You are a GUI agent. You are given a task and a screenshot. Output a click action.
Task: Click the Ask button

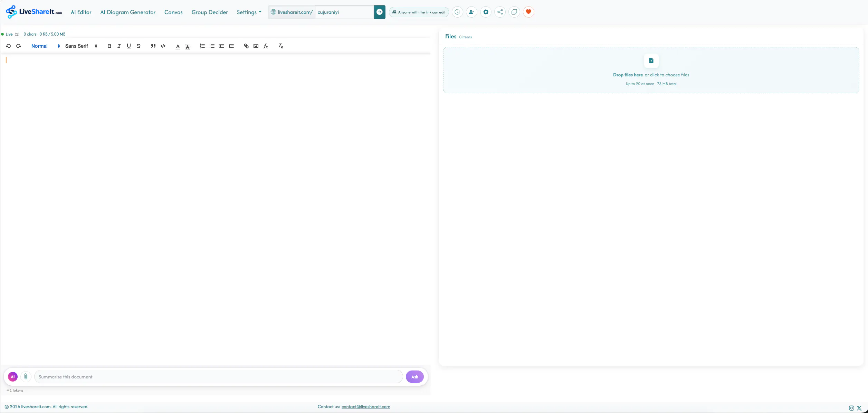point(414,377)
